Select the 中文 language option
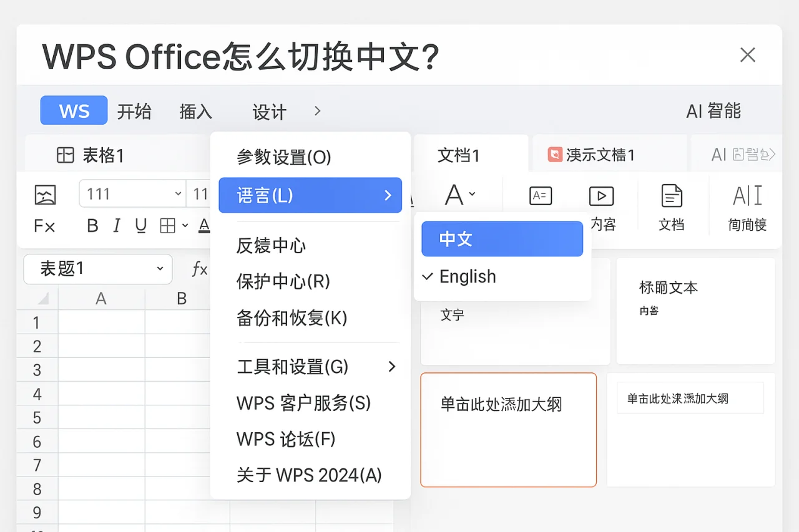 click(x=502, y=239)
